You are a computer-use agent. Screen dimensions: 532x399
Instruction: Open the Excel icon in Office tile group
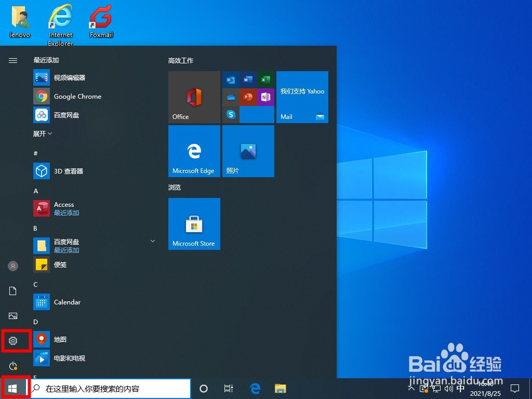265,80
